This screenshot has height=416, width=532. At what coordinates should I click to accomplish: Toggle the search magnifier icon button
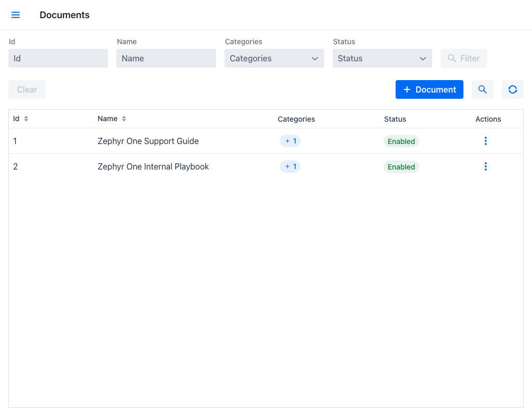(x=482, y=89)
